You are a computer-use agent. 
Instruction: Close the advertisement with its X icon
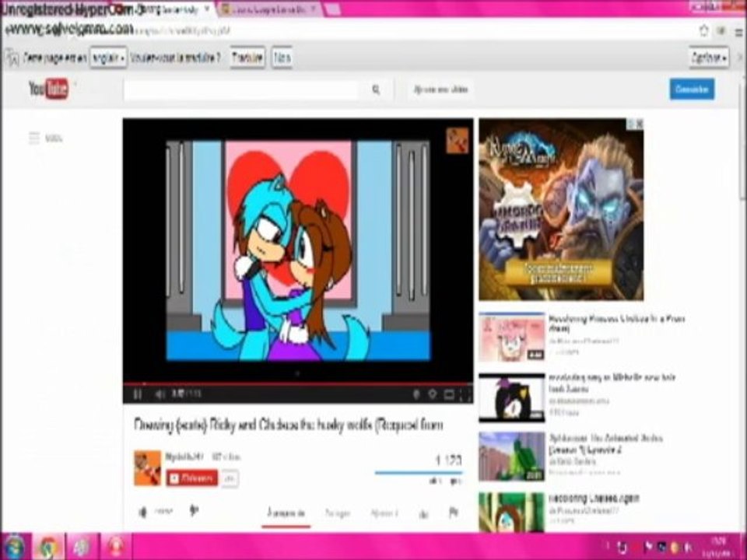point(640,124)
